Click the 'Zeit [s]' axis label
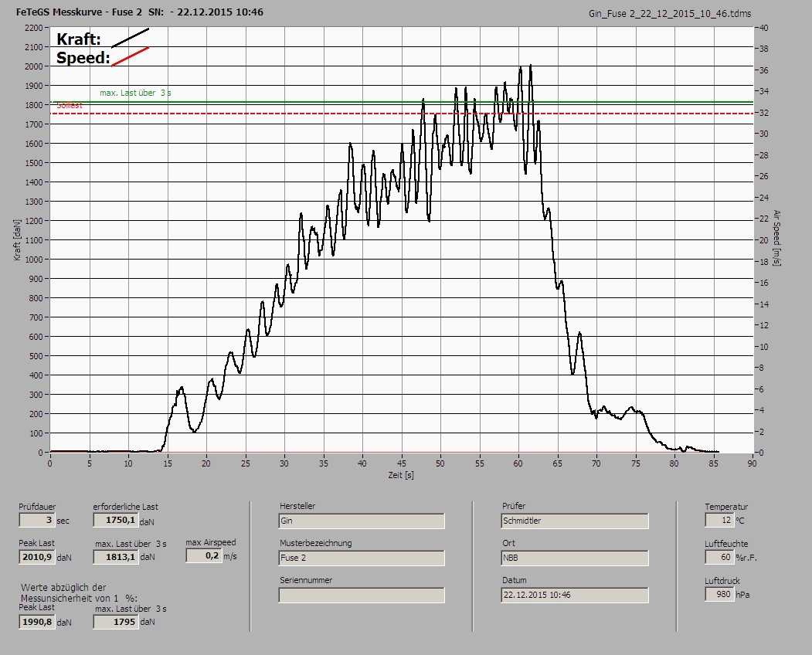The image size is (812, 655). [x=401, y=475]
